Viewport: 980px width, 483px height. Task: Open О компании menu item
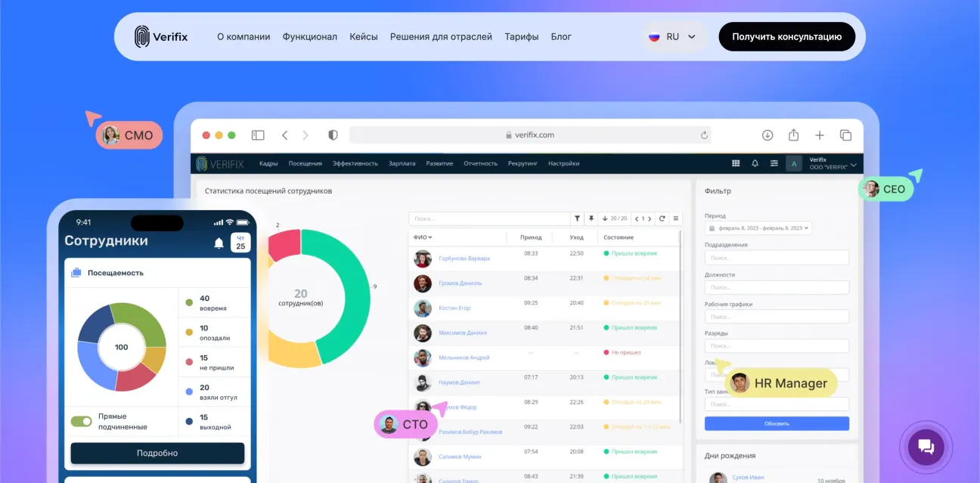coord(243,36)
